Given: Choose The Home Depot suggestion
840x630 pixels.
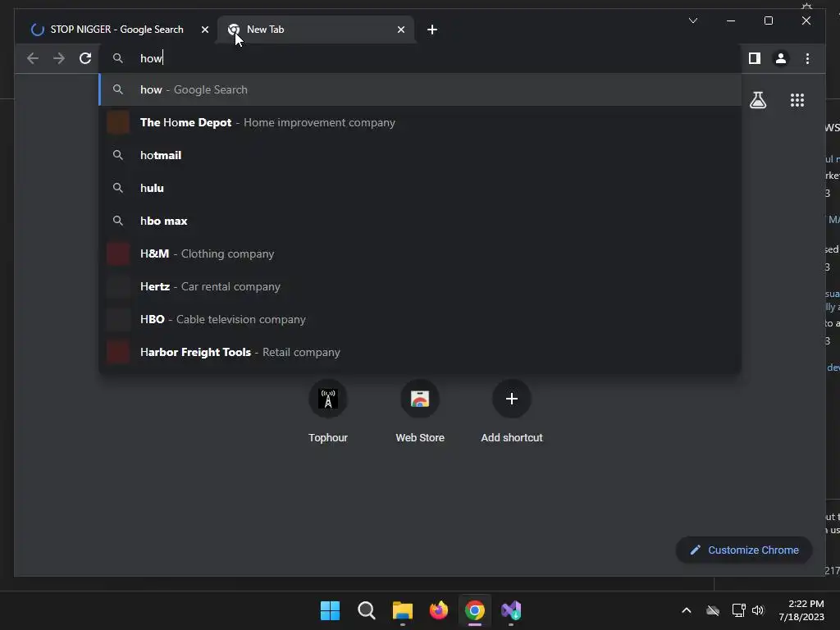Looking at the screenshot, I should pos(420,122).
